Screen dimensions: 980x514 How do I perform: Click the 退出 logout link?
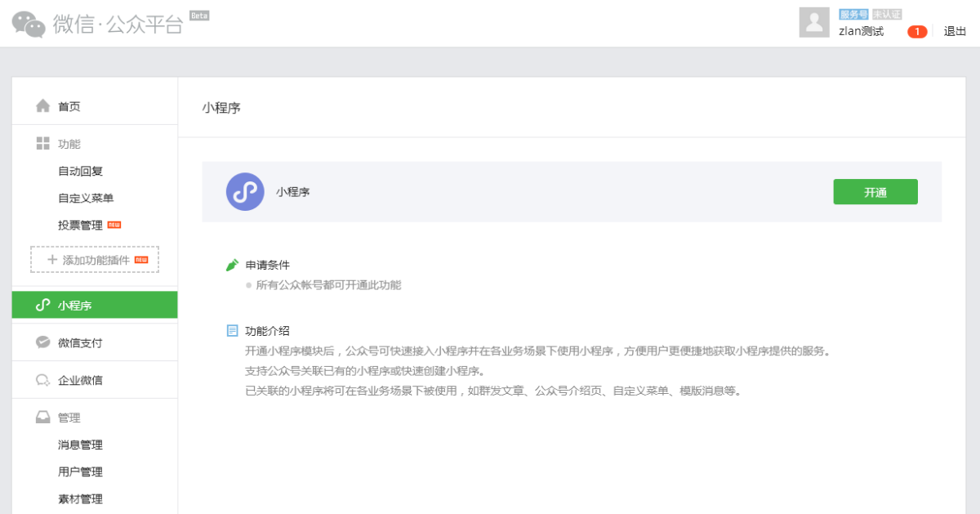pyautogui.click(x=955, y=32)
